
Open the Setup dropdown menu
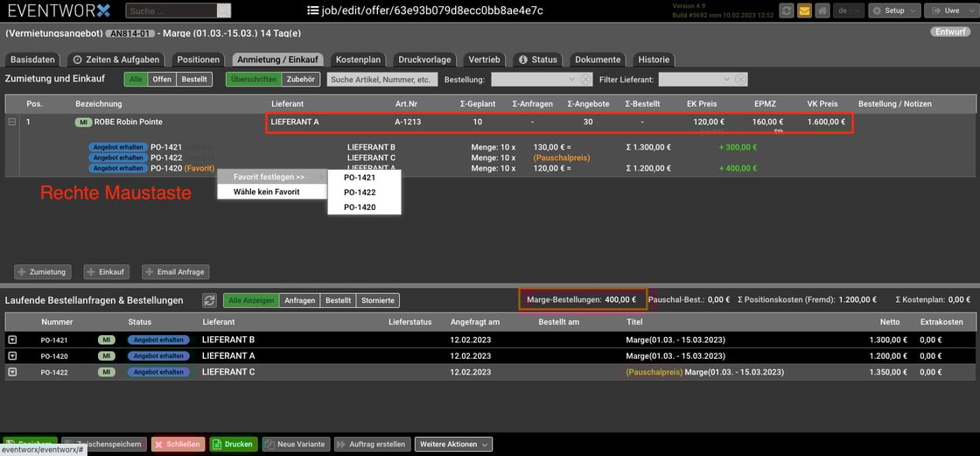tap(898, 11)
